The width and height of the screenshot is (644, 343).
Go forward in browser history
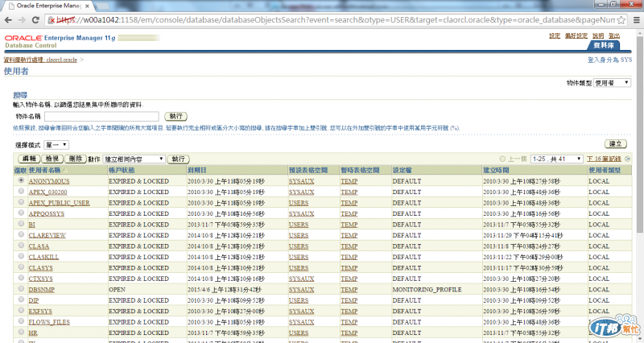click(22, 20)
